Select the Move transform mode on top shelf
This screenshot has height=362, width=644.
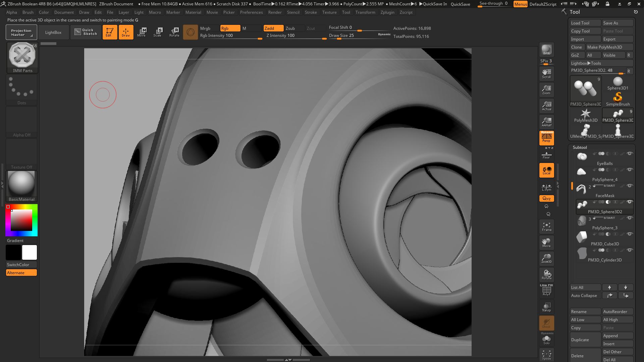142,32
